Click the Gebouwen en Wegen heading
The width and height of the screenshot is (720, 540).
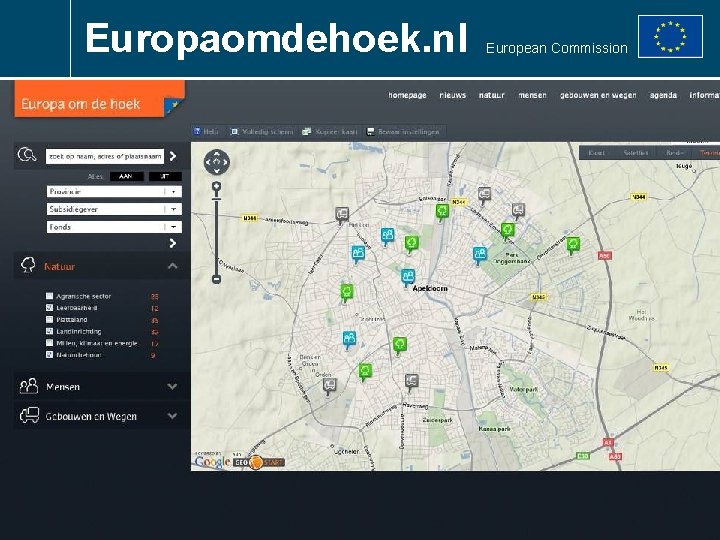pos(91,416)
